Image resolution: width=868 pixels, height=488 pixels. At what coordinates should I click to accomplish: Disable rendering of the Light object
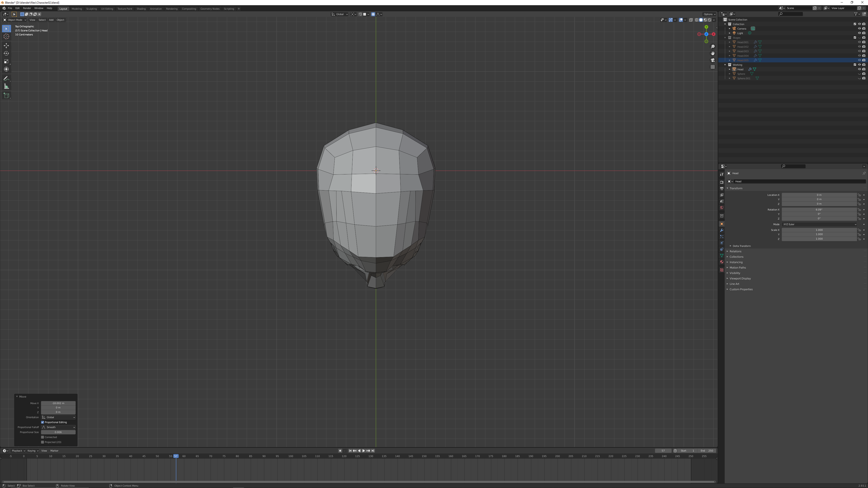(x=864, y=33)
